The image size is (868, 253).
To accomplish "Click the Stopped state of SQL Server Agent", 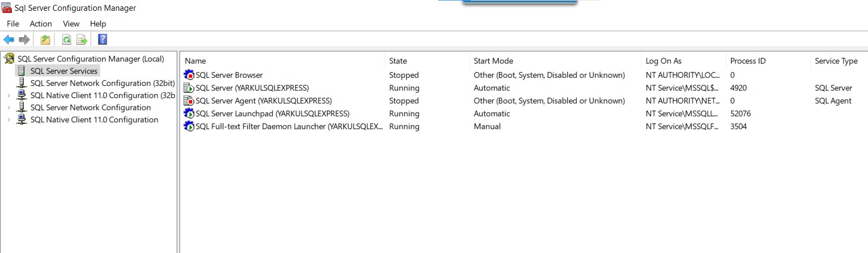I will (x=404, y=101).
